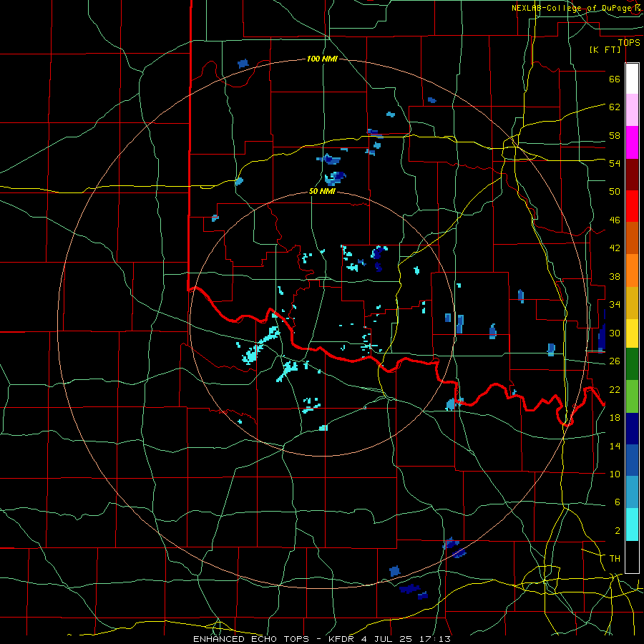Select the "18" legend value
Viewport: 644px width, 644px height.
click(x=615, y=418)
